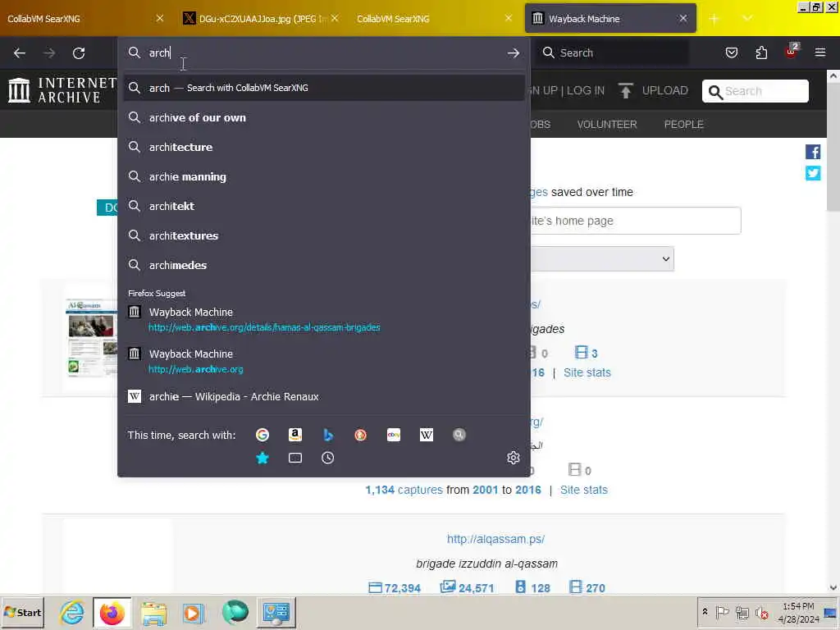This screenshot has height=630, width=840.
Task: Open a new tab with plus button
Action: [x=714, y=19]
